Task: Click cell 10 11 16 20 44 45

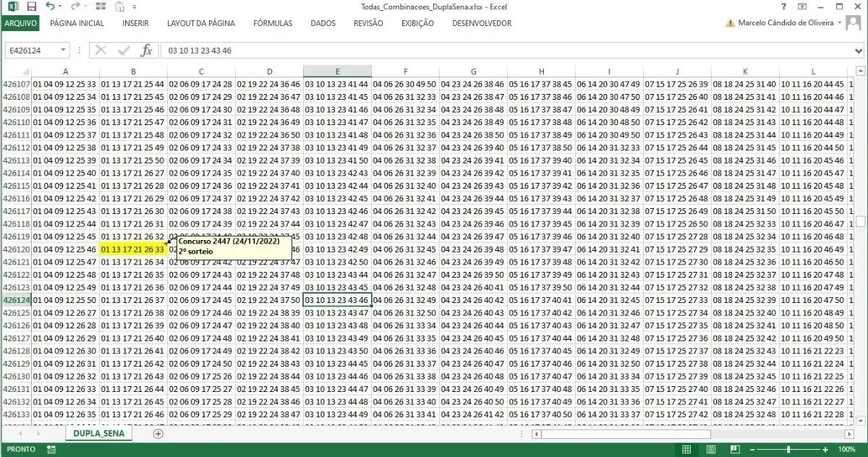Action: 813,85
